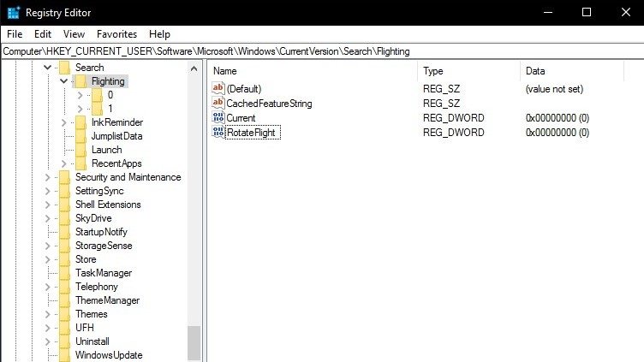Viewport: 644px width, 362px height.
Task: Click the Type column header
Action: 468,70
